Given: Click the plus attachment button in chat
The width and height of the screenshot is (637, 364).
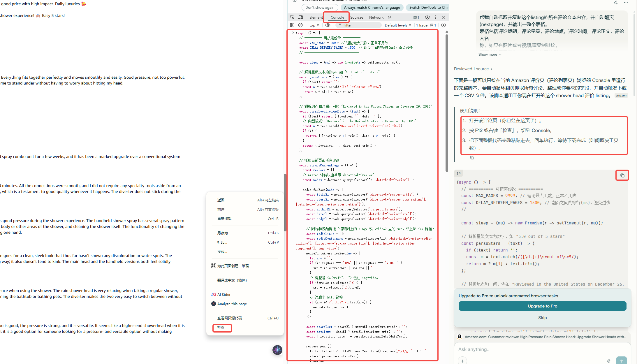Looking at the screenshot, I should [462, 361].
